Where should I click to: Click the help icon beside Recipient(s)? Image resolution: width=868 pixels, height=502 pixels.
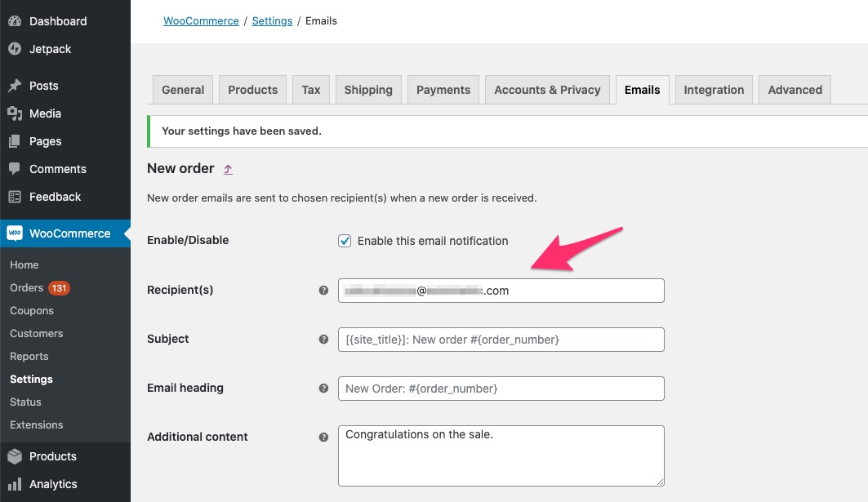pos(323,290)
